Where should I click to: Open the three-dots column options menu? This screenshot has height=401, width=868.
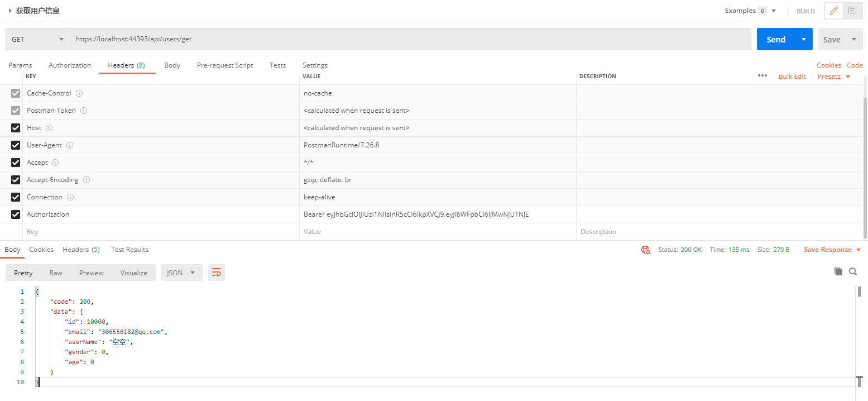point(763,76)
